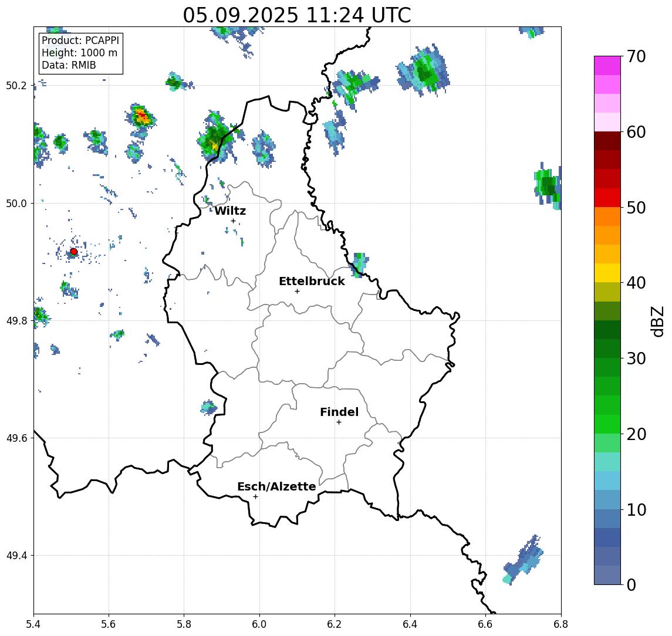Click the colorbar tick label 20
Viewport: 672px width, 636px height.
click(x=636, y=434)
